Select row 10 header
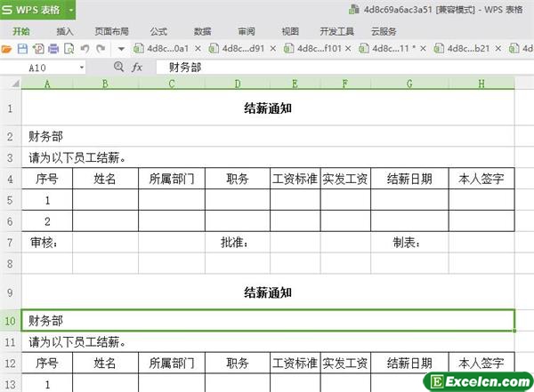The width and height of the screenshot is (534, 392). tap(10, 321)
